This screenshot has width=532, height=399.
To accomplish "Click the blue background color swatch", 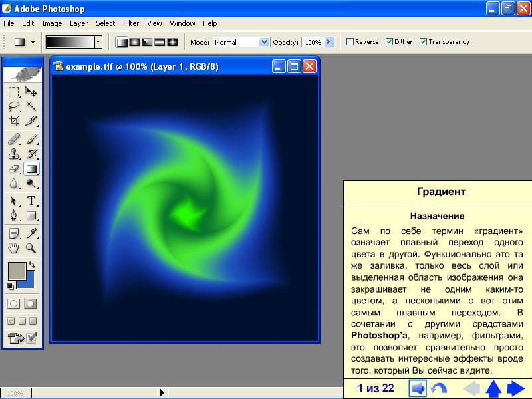I will click(x=25, y=280).
